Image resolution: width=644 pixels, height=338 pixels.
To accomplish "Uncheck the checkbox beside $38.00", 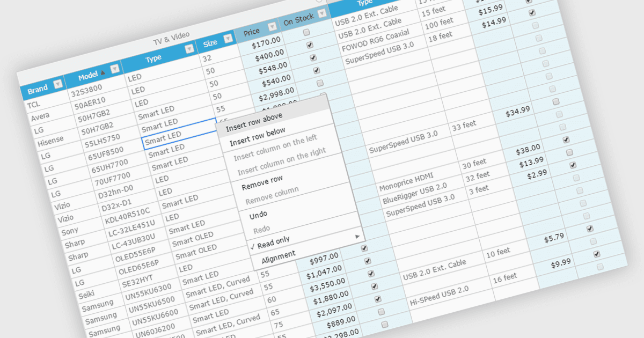I will (x=566, y=139).
